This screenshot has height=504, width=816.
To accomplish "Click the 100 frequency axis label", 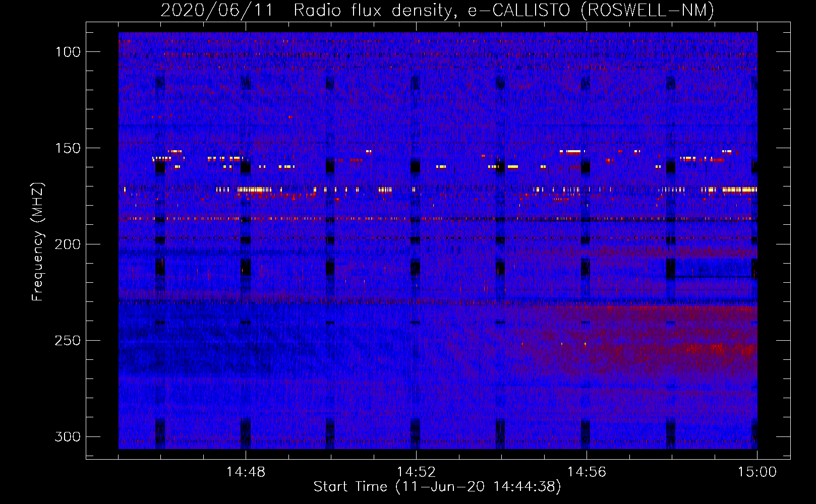I will pos(68,52).
